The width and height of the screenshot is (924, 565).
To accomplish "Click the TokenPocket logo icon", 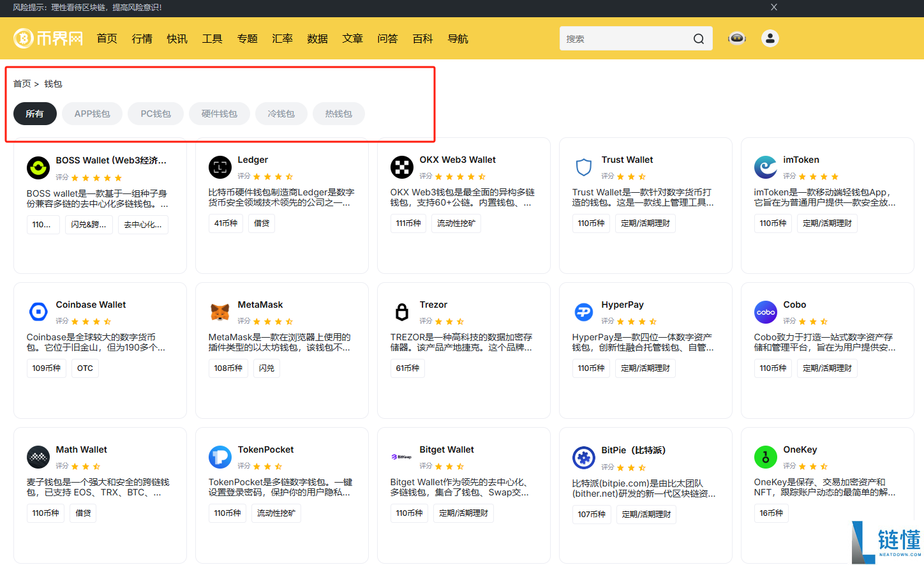I will [x=220, y=457].
